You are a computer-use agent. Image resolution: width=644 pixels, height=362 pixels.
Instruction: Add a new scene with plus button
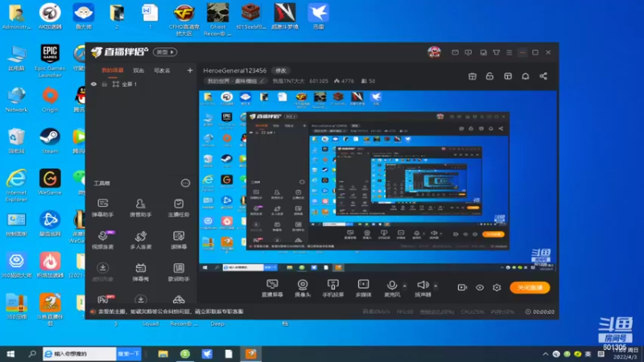coord(190,71)
